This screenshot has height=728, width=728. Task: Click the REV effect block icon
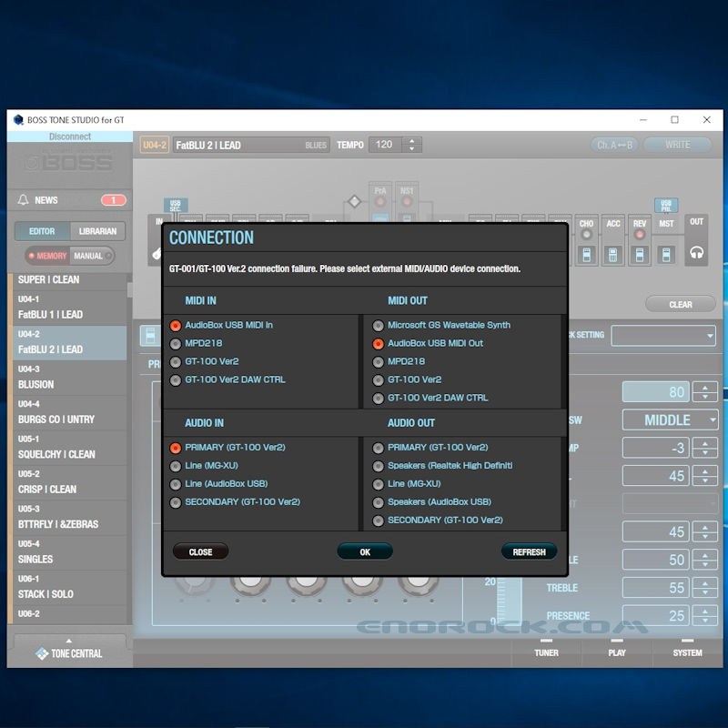tap(640, 251)
